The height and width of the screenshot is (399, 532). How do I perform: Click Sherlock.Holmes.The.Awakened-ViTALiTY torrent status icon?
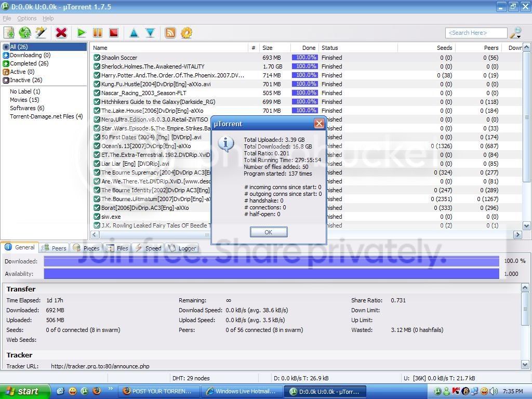[97, 66]
